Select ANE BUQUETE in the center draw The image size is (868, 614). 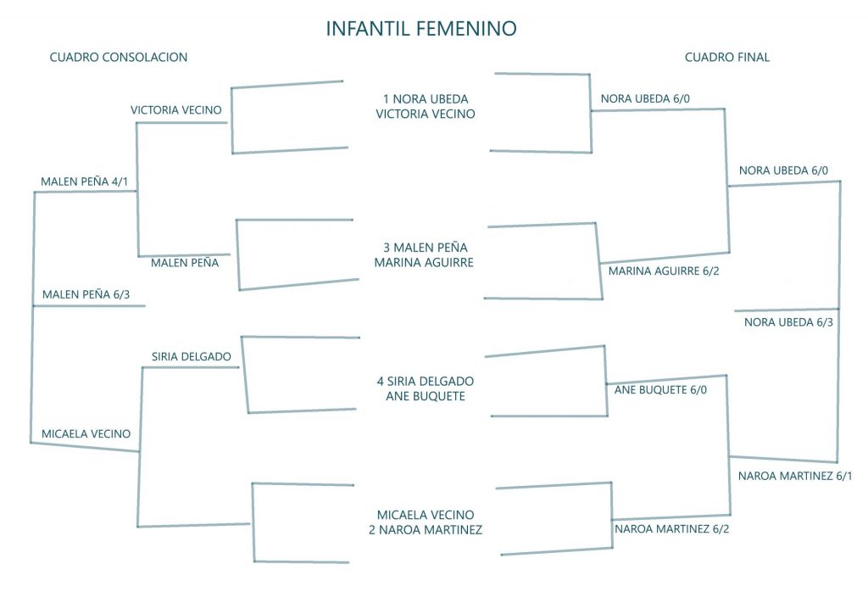pyautogui.click(x=426, y=396)
